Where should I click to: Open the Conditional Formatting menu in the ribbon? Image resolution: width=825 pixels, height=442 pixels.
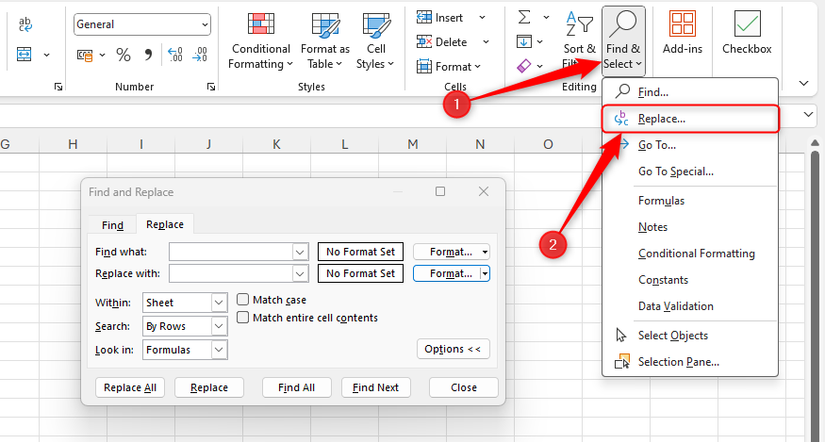pos(260,41)
